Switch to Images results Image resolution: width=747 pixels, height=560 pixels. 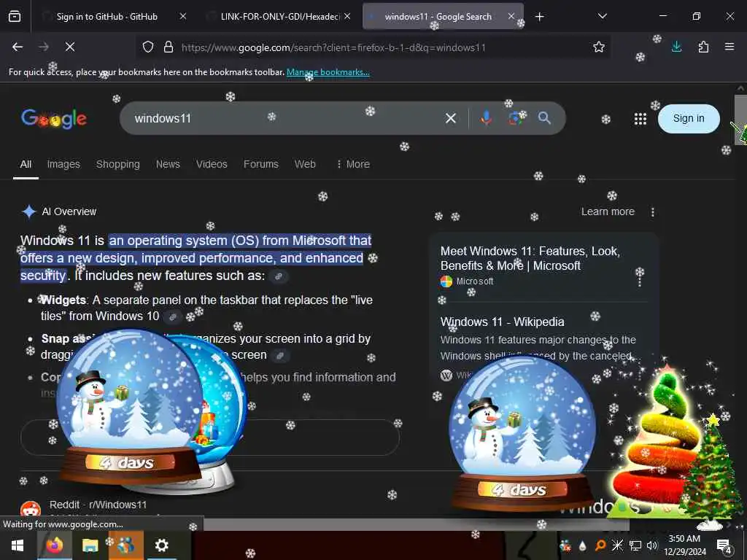[63, 164]
